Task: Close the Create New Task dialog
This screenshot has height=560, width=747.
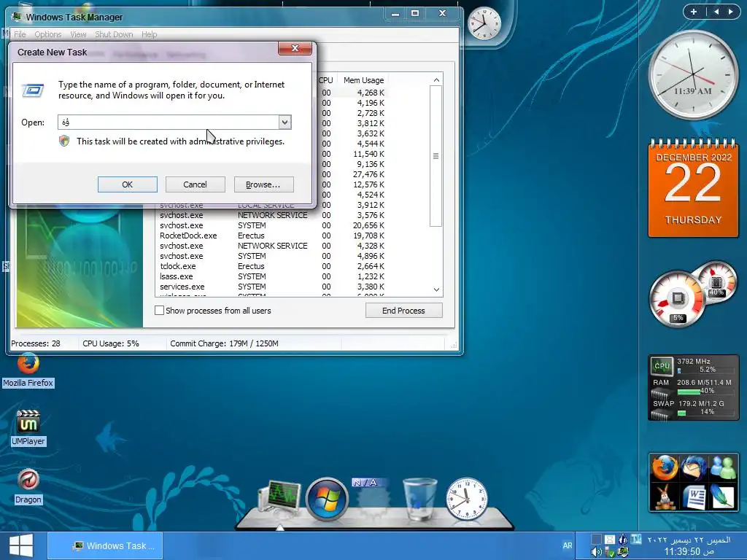Action: (x=295, y=48)
